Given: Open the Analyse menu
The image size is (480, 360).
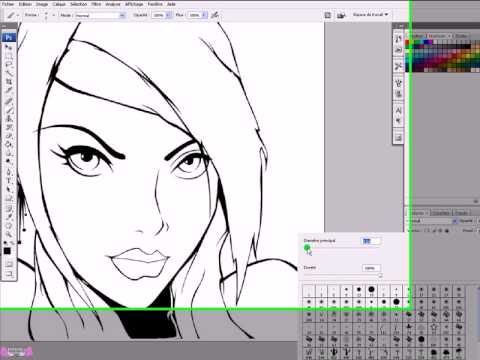Looking at the screenshot, I should tap(113, 4).
